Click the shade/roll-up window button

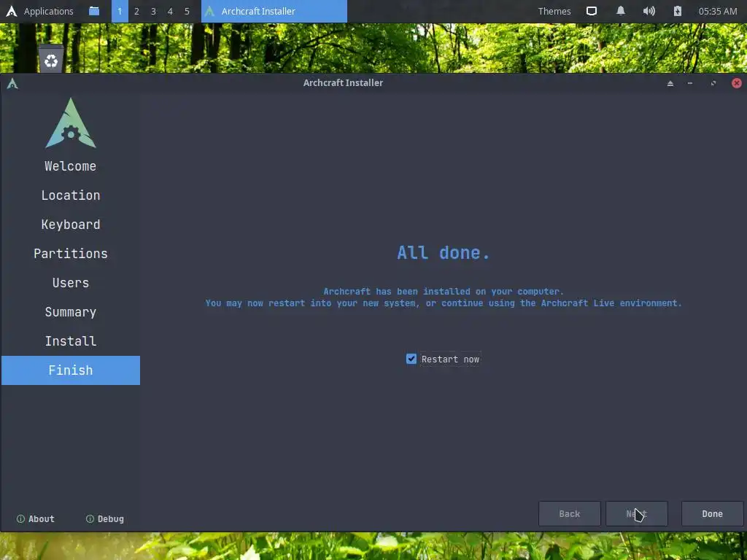tap(670, 83)
